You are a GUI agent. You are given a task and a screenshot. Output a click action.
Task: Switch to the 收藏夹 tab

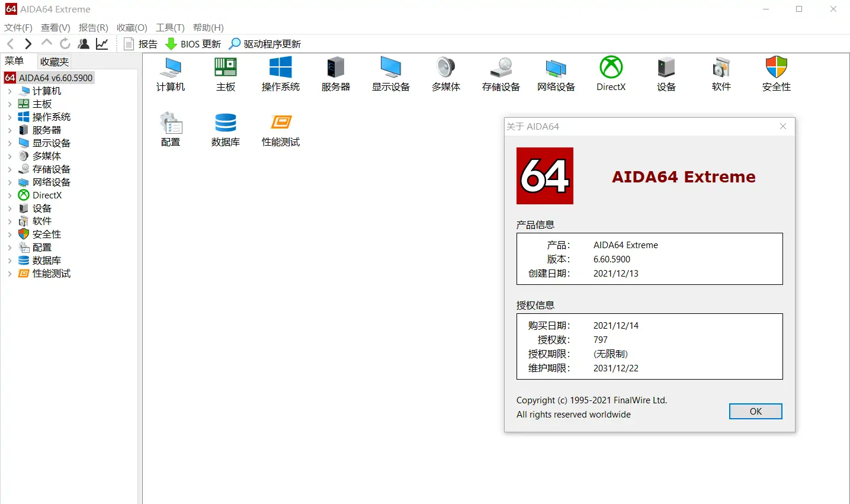point(54,62)
